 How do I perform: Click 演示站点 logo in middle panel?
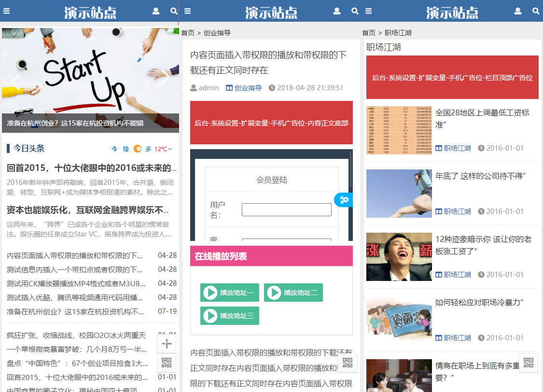271,12
